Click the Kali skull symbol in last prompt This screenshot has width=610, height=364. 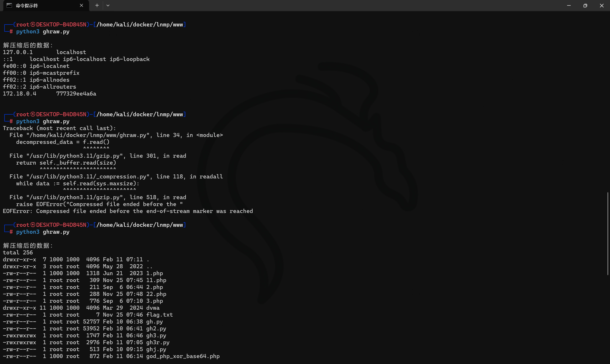(33, 225)
